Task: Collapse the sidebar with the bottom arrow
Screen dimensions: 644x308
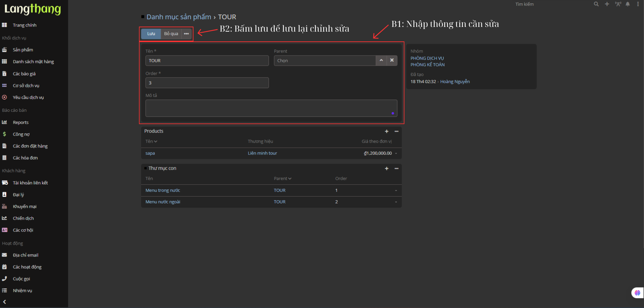Action: [x=5, y=302]
